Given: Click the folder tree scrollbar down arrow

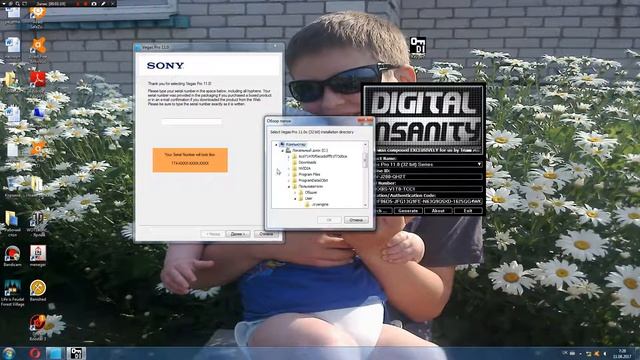Looking at the screenshot, I should pos(365,205).
